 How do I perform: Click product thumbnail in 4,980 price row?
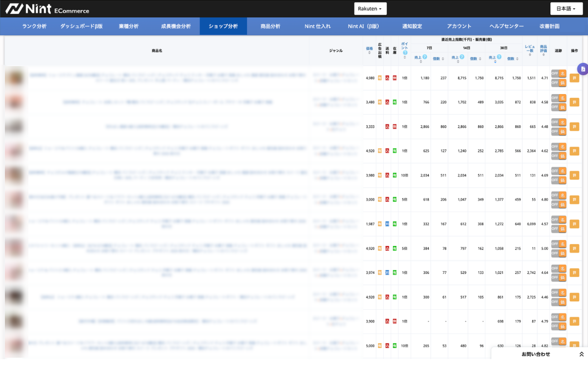coord(15,77)
